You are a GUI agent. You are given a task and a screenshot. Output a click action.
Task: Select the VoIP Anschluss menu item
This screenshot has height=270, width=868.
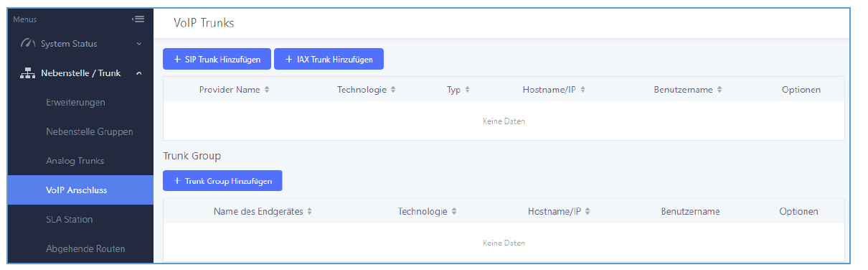point(81,190)
